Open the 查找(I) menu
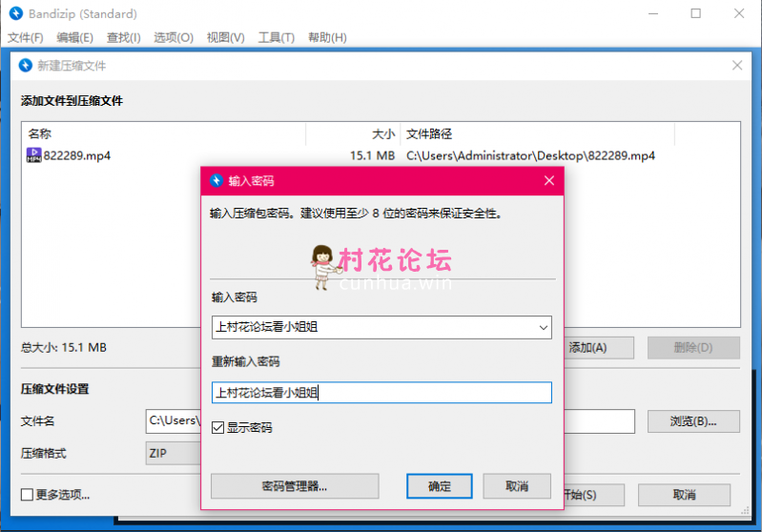This screenshot has height=532, width=762. (x=123, y=37)
